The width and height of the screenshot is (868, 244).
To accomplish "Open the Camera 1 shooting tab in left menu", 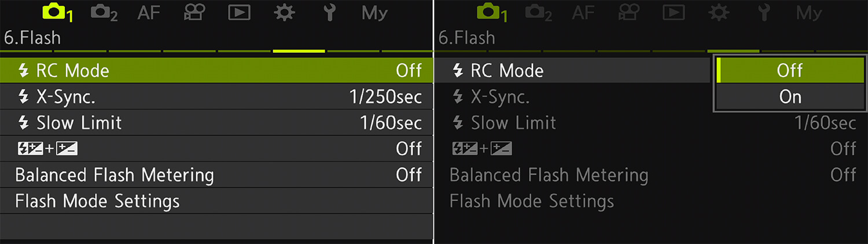I will 57,13.
